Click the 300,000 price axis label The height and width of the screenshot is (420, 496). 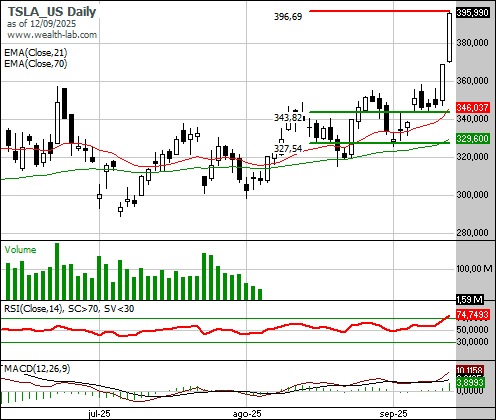pos(472,195)
